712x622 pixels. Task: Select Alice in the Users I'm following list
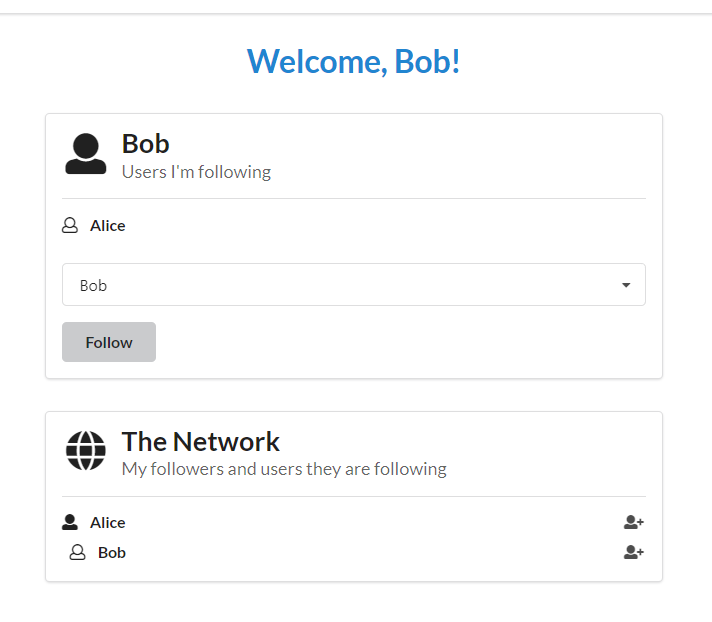click(x=108, y=226)
